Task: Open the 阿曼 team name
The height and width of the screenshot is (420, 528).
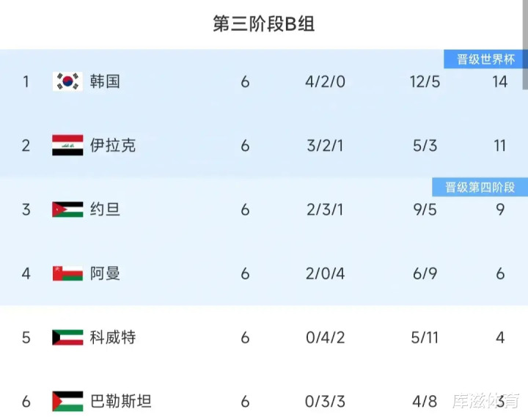Action: [105, 273]
